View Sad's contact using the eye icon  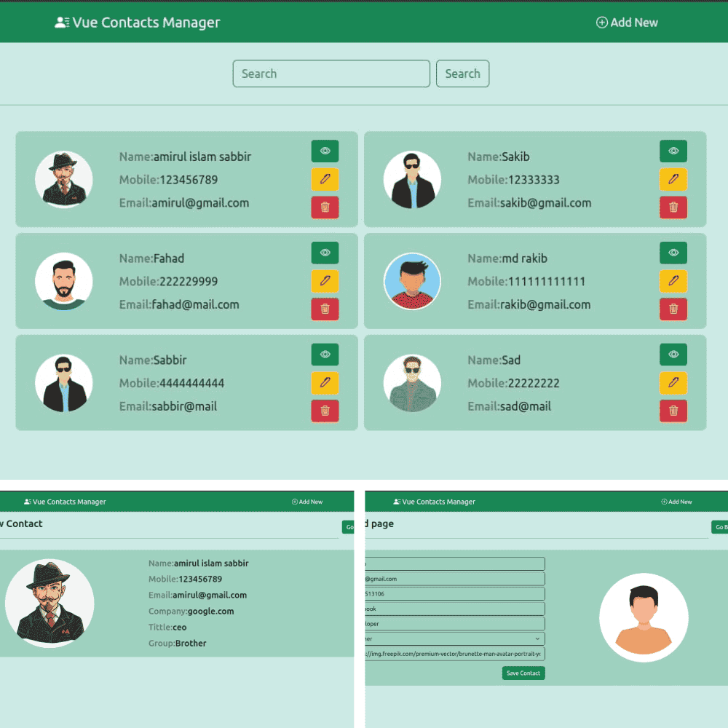tap(673, 355)
